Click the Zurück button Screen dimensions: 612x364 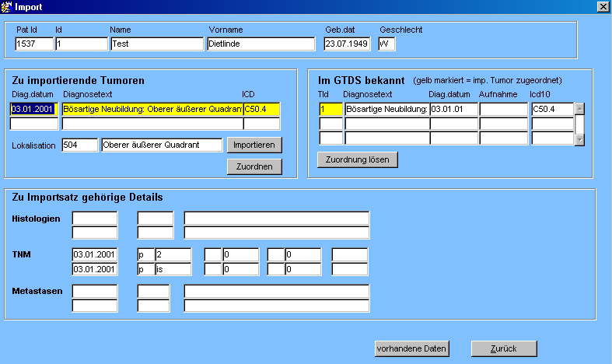tap(504, 348)
